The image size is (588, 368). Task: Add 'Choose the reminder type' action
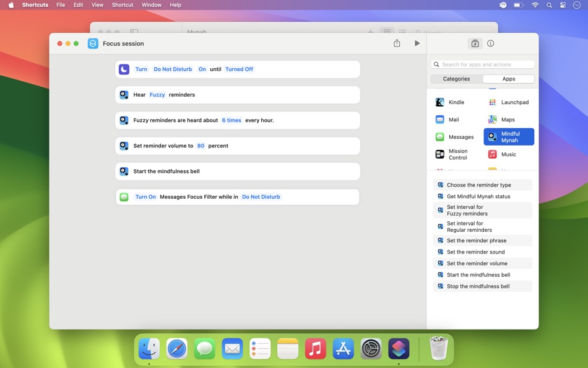point(483,185)
